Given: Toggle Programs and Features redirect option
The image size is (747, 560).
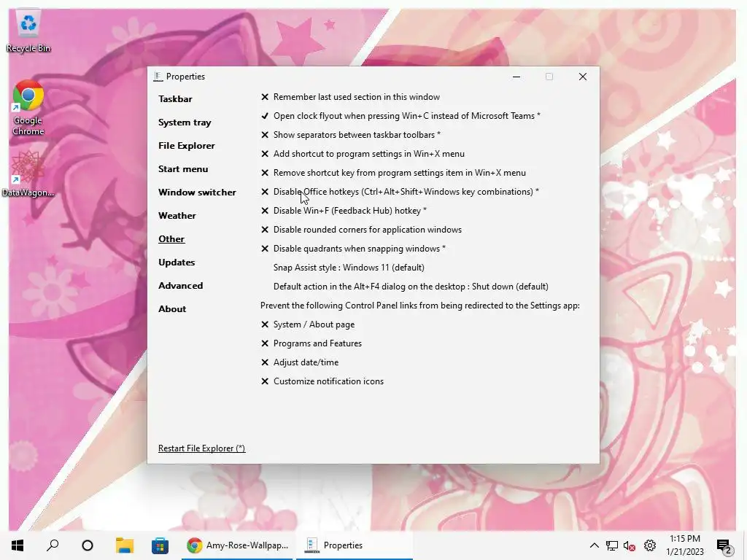Looking at the screenshot, I should coord(311,344).
